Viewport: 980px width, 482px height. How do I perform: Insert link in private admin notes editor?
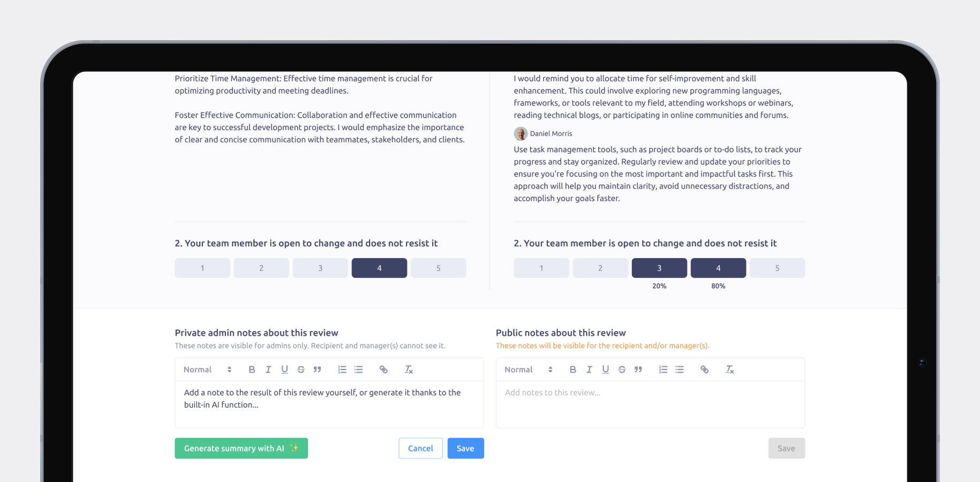coord(383,370)
